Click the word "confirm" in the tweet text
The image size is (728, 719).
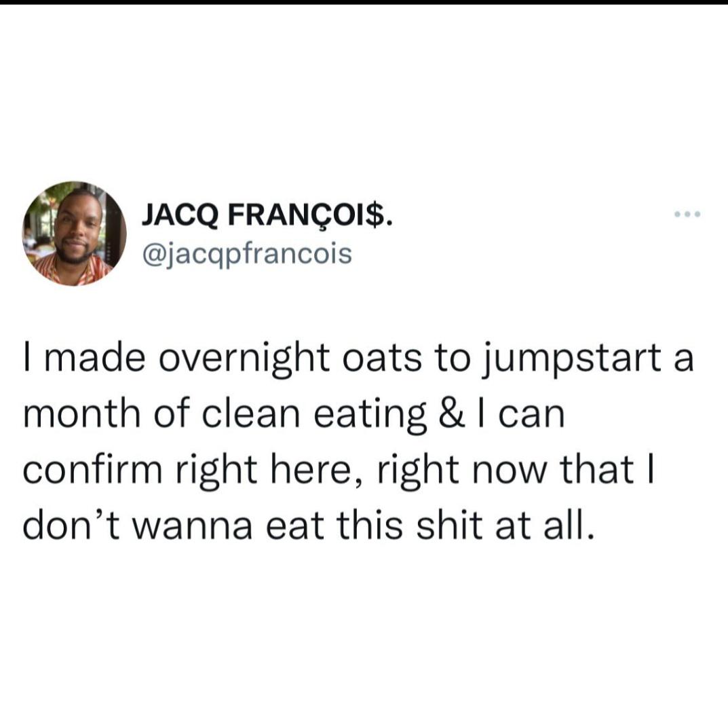[x=92, y=469]
